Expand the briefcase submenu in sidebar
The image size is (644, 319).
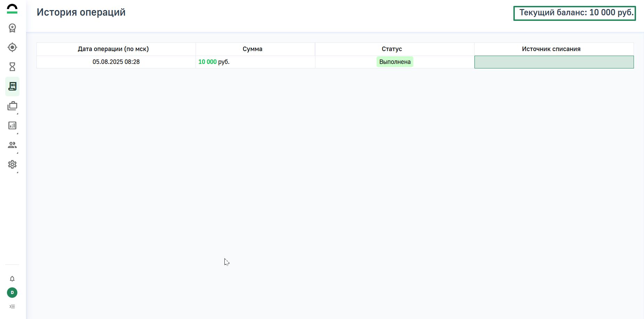[12, 106]
